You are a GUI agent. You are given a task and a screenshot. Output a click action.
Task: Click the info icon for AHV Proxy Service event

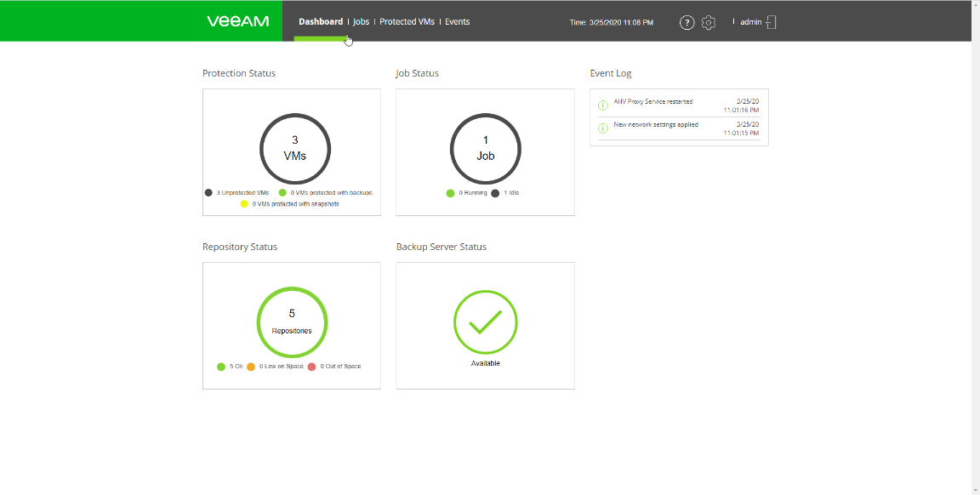click(602, 105)
